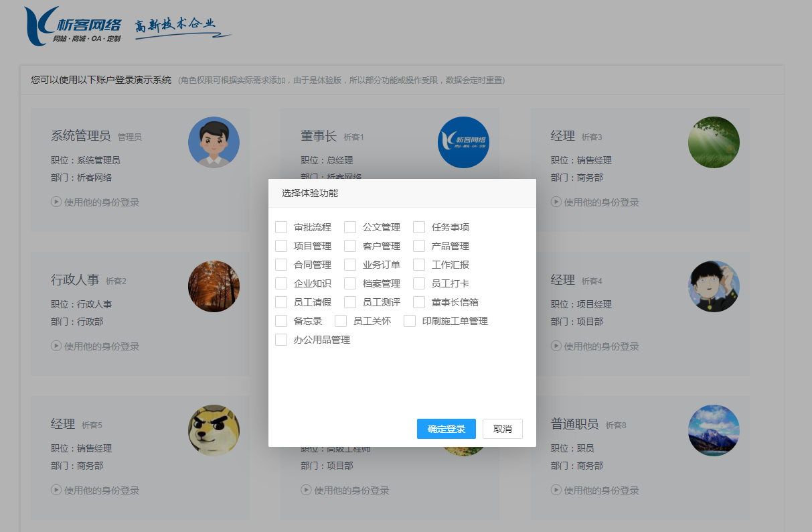This screenshot has height=532, width=812.
Task: Tick the 产品管理 checkbox
Action: point(419,246)
